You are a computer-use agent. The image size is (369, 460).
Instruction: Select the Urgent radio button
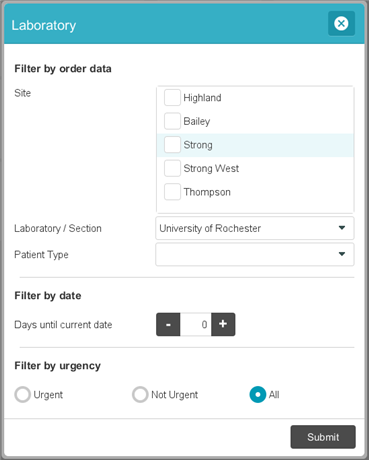[23, 394]
